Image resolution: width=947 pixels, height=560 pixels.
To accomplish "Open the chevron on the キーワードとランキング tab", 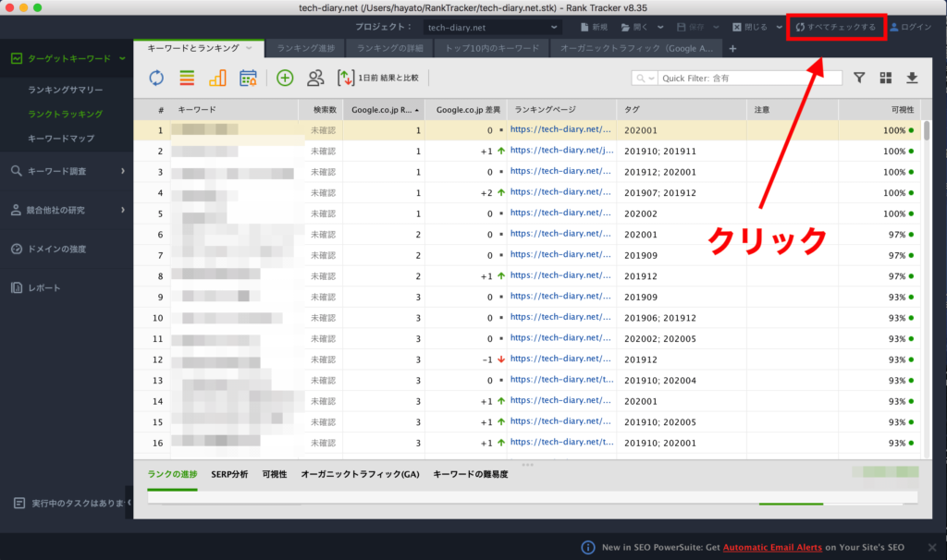I will (x=249, y=48).
